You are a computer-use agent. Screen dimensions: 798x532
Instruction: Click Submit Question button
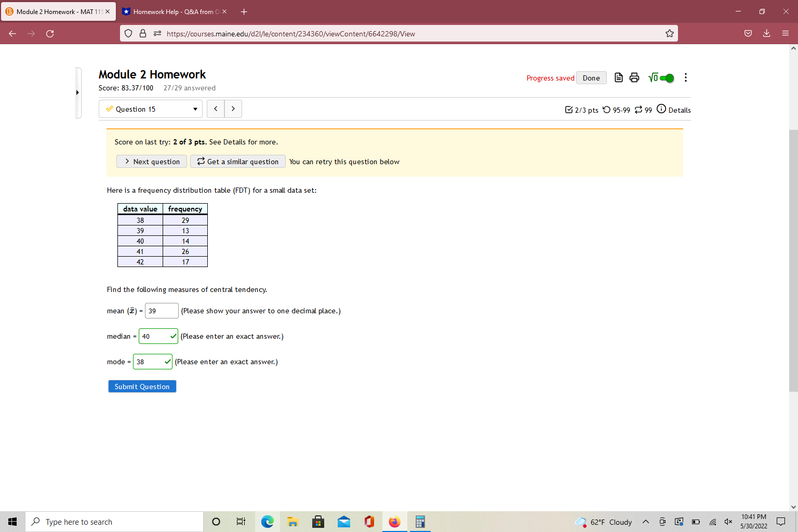click(142, 387)
